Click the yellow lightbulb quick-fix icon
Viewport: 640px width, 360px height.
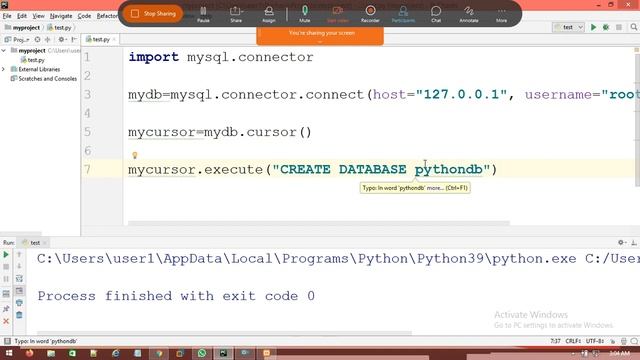tap(135, 155)
